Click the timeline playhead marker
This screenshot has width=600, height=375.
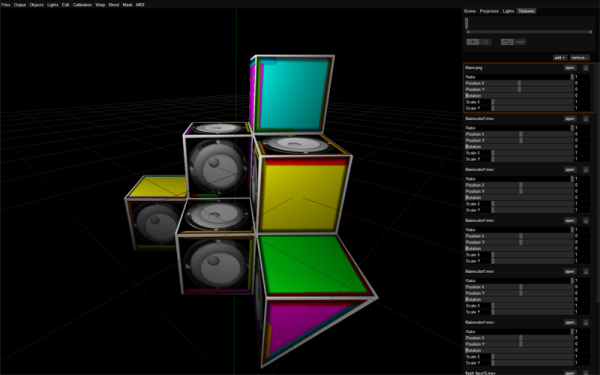point(466,23)
